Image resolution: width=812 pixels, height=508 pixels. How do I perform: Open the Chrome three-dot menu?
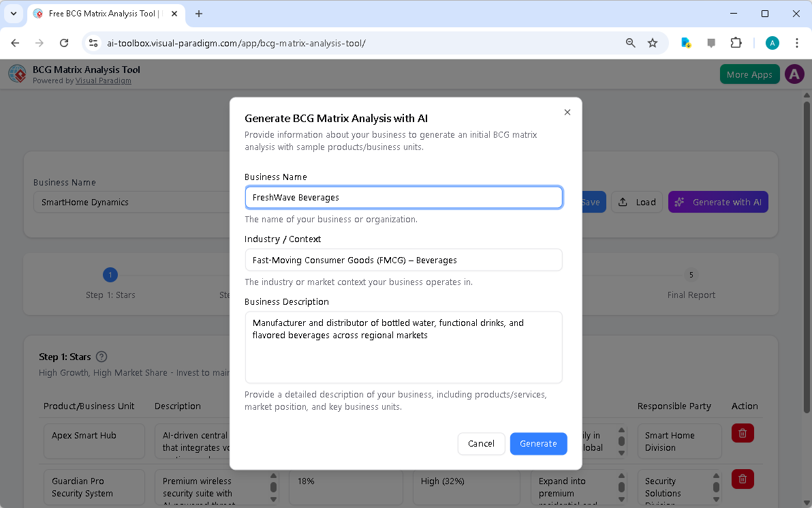[x=796, y=43]
